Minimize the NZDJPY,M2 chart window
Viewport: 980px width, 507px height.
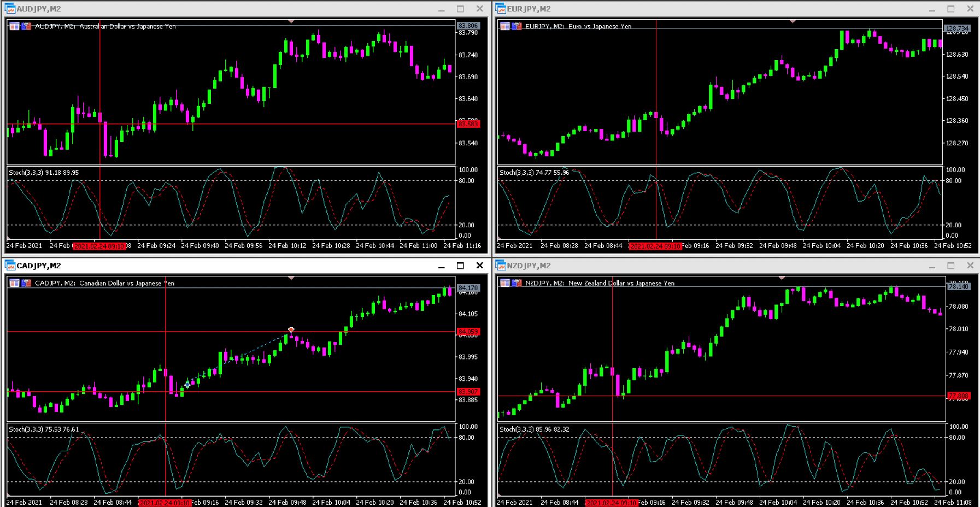(932, 266)
